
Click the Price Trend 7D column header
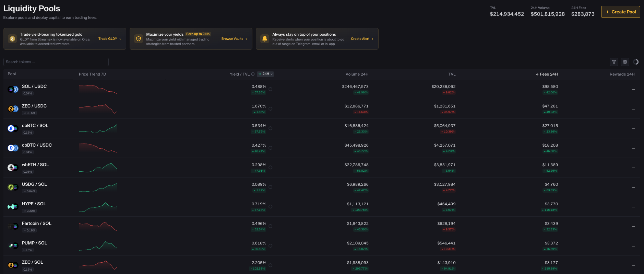pyautogui.click(x=93, y=74)
